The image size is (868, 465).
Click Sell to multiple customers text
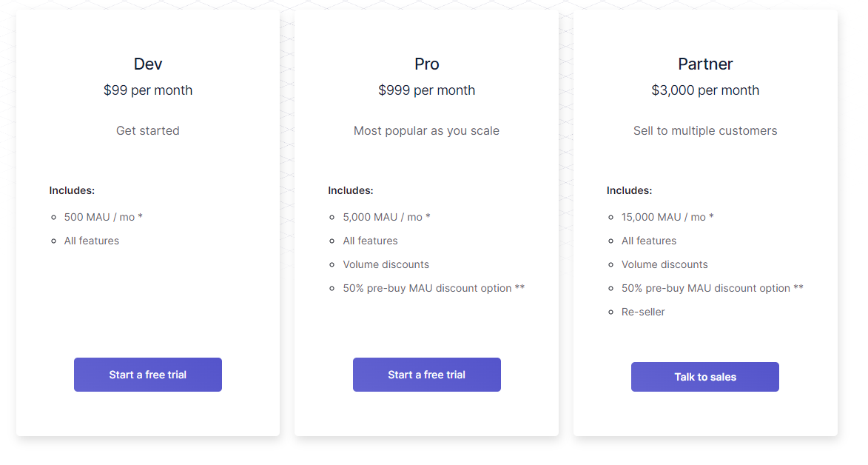pos(705,131)
